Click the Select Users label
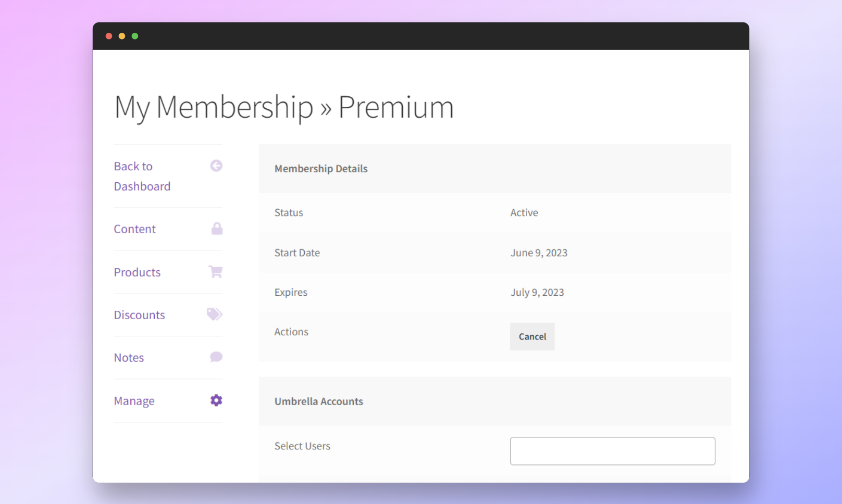The image size is (842, 504). pos(302,446)
